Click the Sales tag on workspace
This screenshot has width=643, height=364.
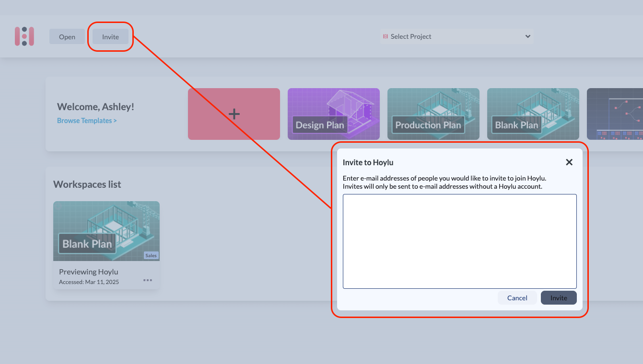click(x=151, y=255)
